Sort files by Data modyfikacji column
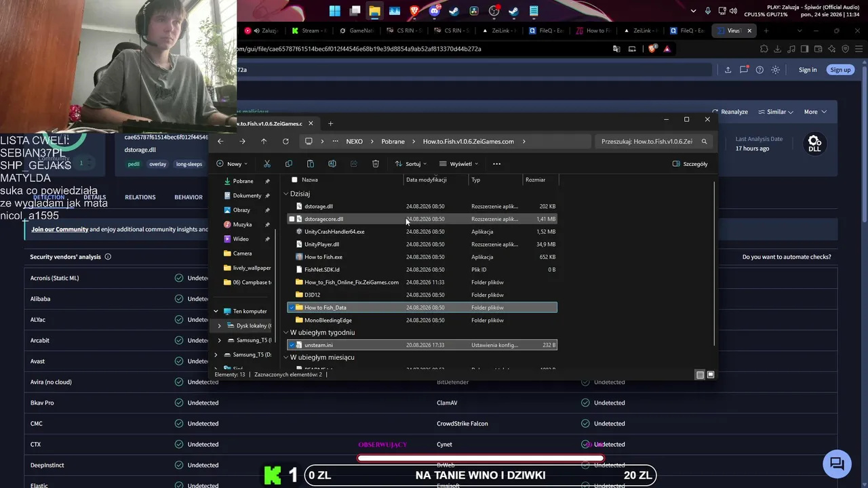Image resolution: width=868 pixels, height=488 pixels. click(426, 180)
